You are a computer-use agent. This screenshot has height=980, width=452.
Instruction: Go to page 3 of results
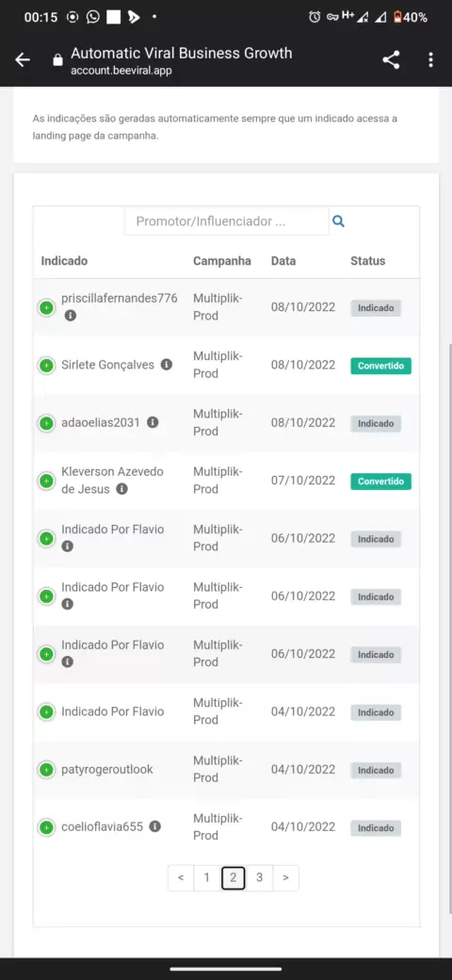[259, 877]
